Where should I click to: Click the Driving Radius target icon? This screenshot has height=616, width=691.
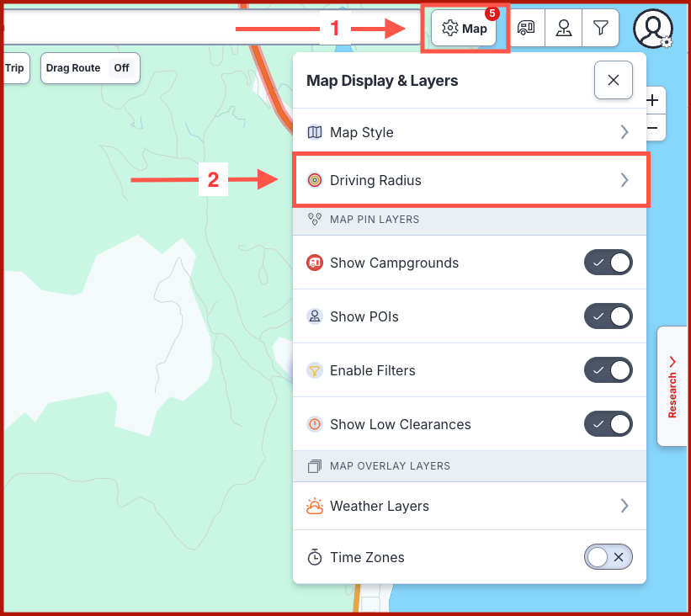tap(314, 180)
